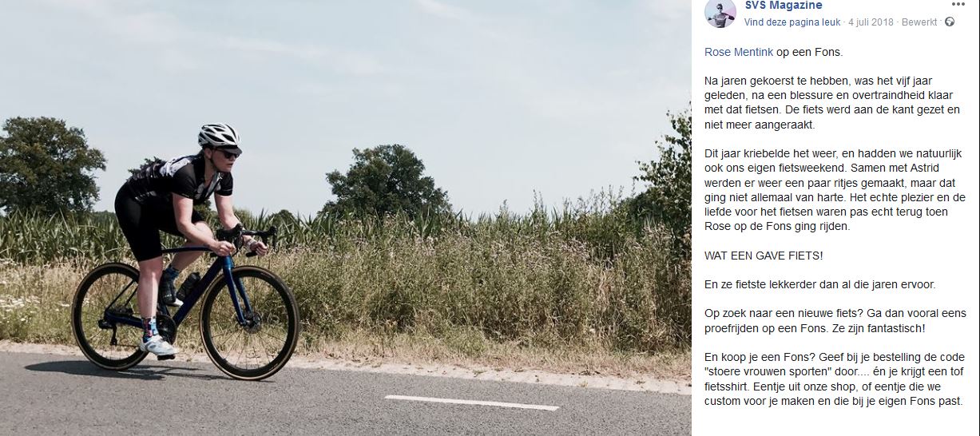Click the line 'En ze fietste lekkerder'
The width and height of the screenshot is (980, 436).
819,284
